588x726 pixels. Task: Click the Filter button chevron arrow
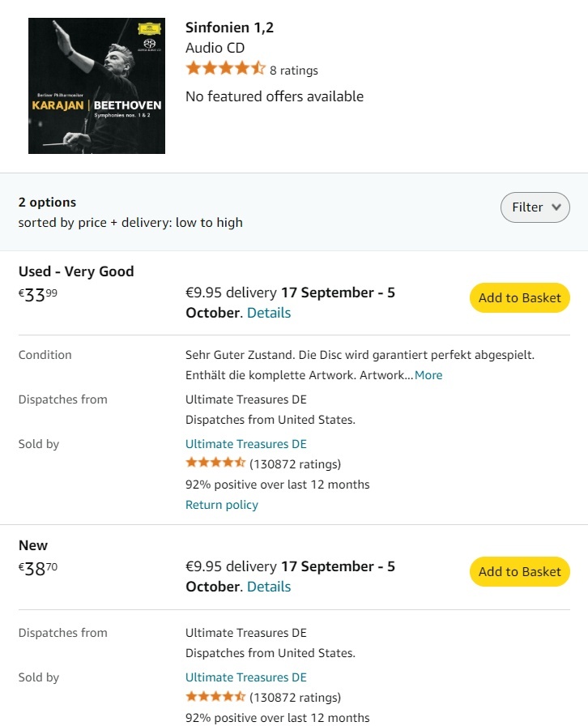point(556,207)
